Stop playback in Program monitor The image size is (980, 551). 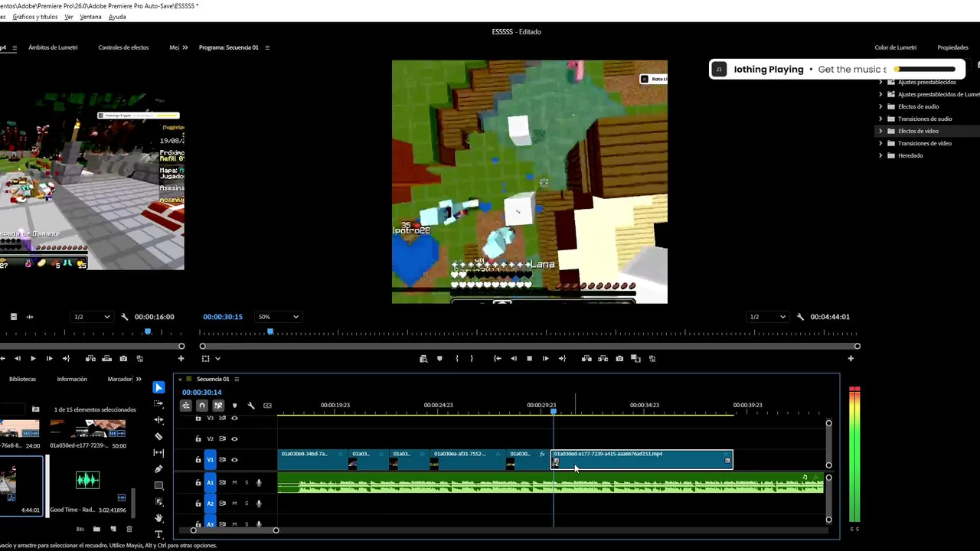click(x=529, y=358)
